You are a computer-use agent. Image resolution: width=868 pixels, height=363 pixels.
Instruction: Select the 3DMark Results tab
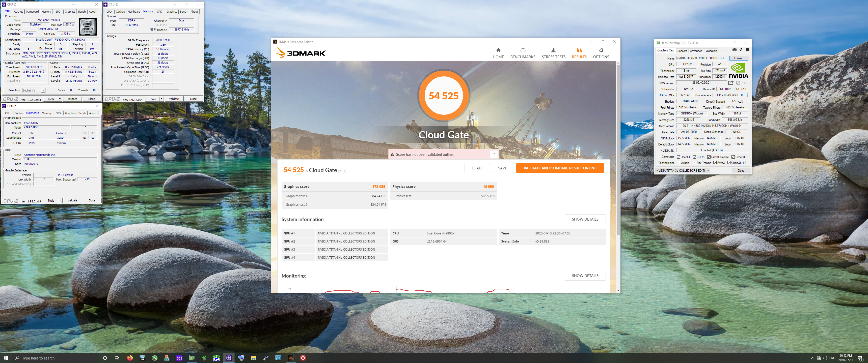coord(579,53)
